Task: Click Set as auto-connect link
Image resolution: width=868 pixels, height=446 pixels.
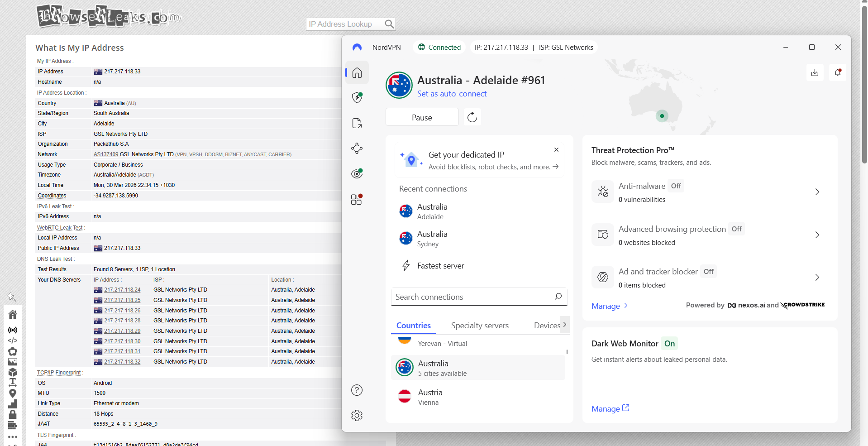Action: tap(452, 94)
